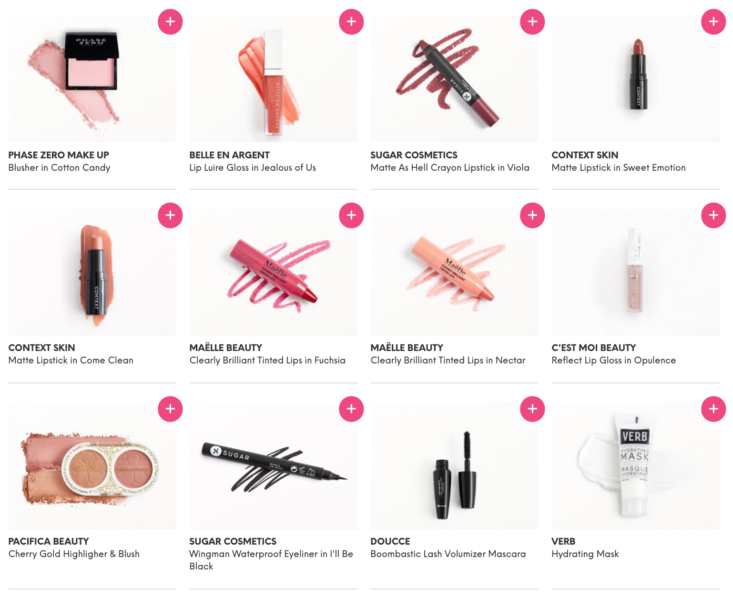The image size is (733, 599).
Task: Add Doucce Boombastic Mascara via plus icon
Action: click(532, 409)
